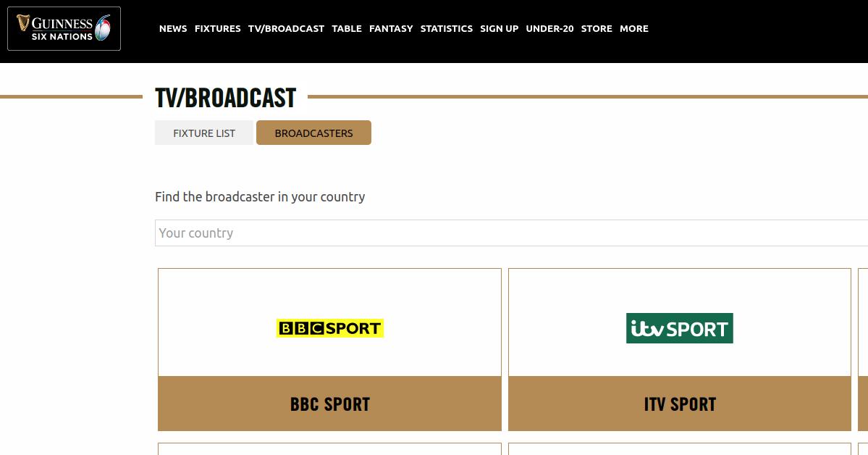Open the BBC SPORT broadcaster label
868x455 pixels.
330,404
